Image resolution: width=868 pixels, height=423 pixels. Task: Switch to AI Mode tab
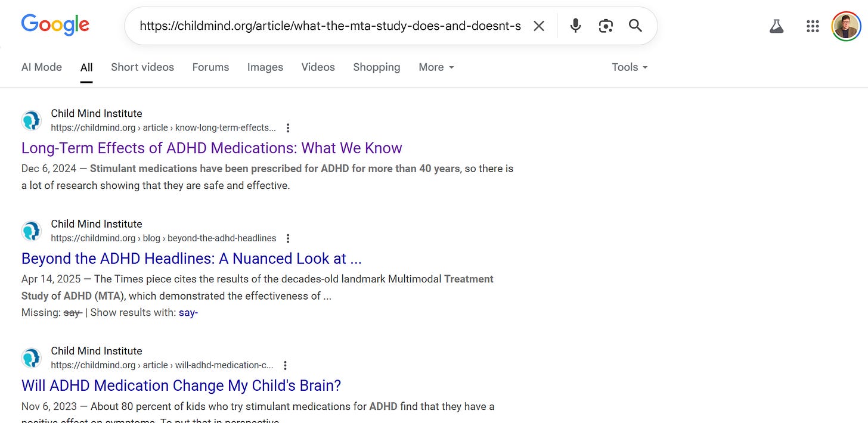42,67
